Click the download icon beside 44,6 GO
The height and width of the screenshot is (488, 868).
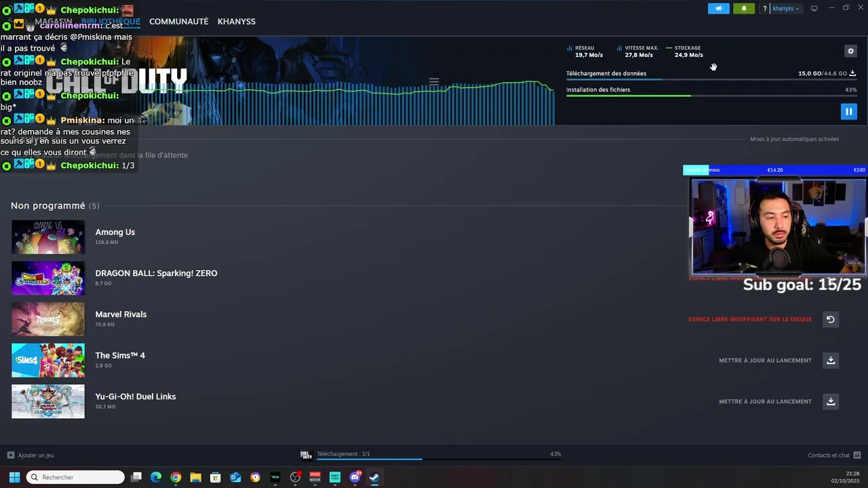point(852,73)
